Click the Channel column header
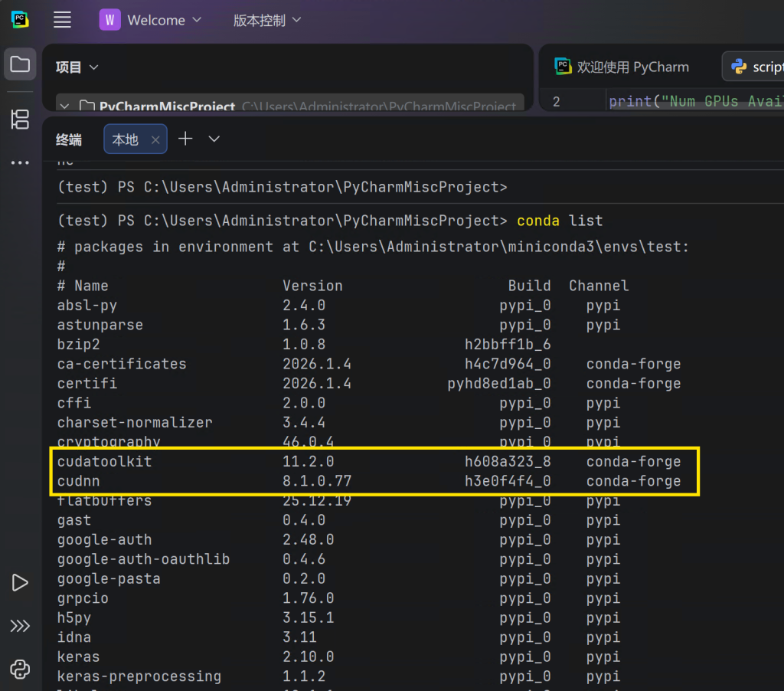Screen dimensions: 784x691 [599, 286]
